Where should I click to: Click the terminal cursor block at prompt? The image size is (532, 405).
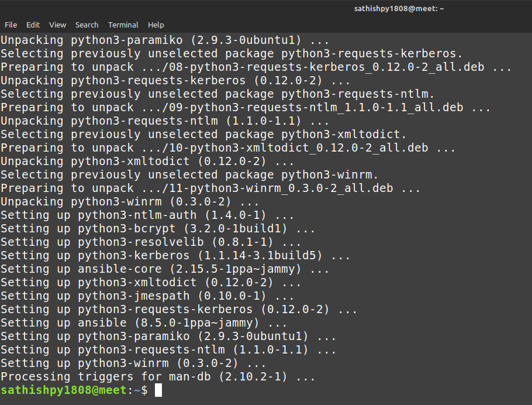[158, 390]
